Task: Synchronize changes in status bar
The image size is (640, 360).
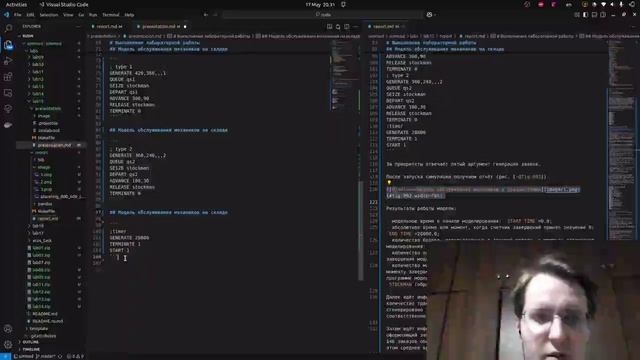Action: pos(60,356)
